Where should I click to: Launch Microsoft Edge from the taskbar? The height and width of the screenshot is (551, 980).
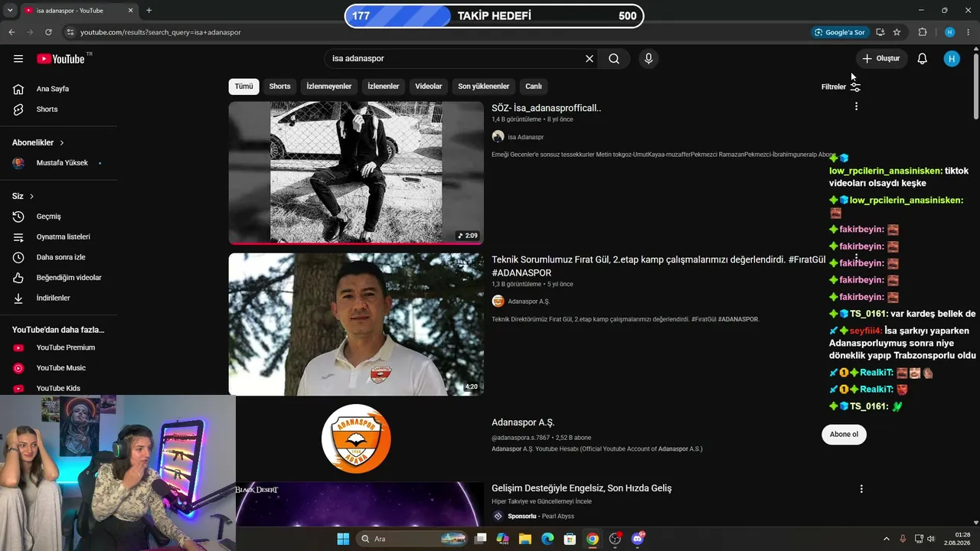click(547, 539)
